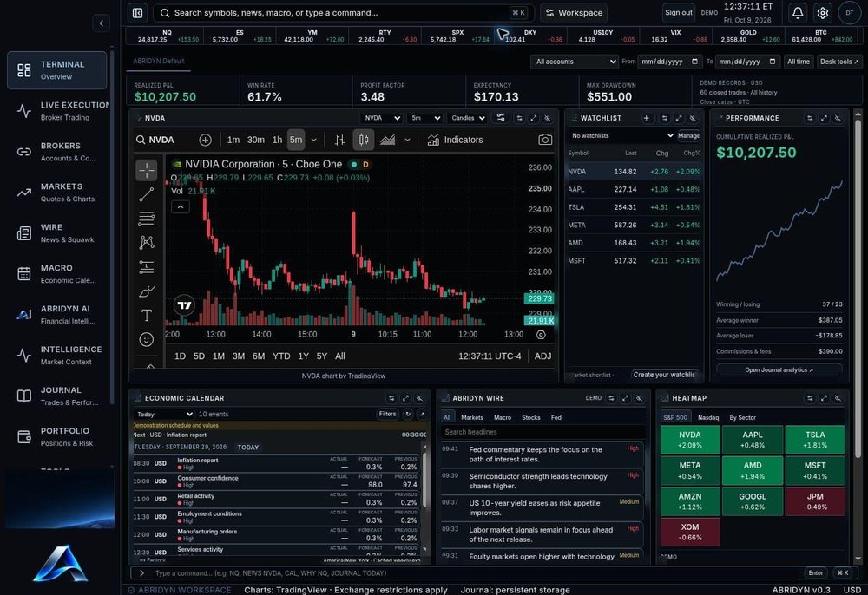Expand more chart intervals chevron
Image resolution: width=868 pixels, height=595 pixels.
[314, 140]
